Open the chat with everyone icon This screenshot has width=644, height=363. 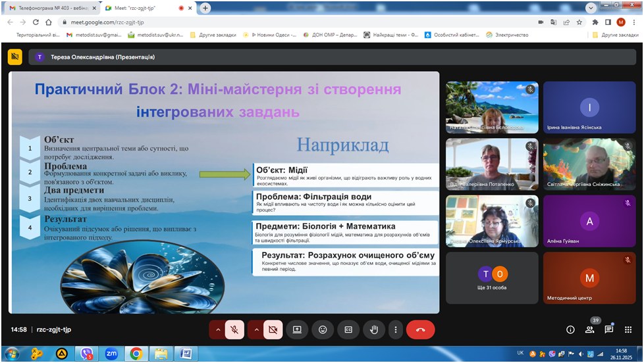pos(609,329)
